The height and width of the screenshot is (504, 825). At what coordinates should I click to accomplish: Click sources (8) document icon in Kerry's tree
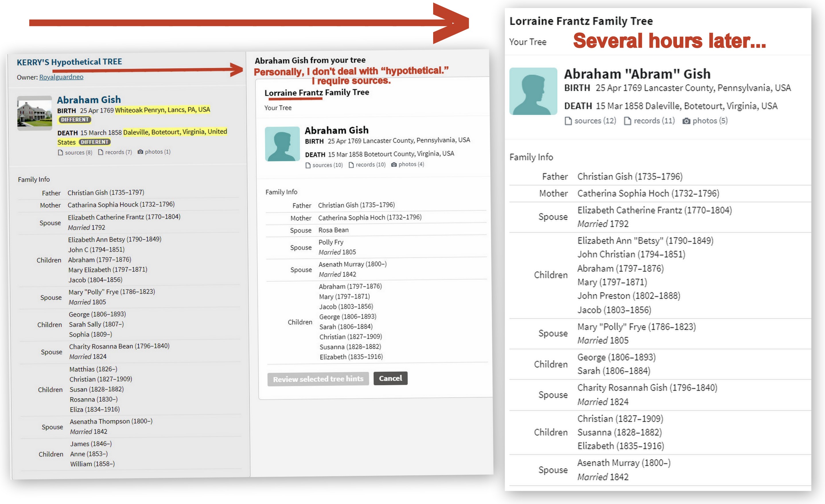(60, 153)
